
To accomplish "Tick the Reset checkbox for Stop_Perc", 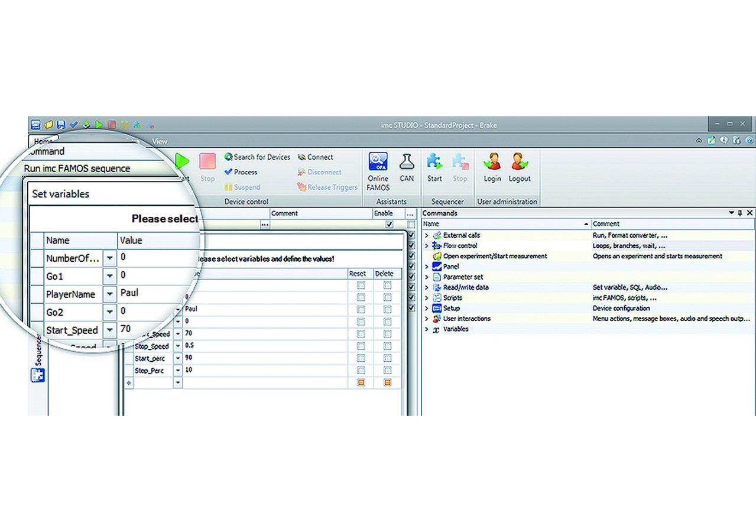I will coord(361,370).
